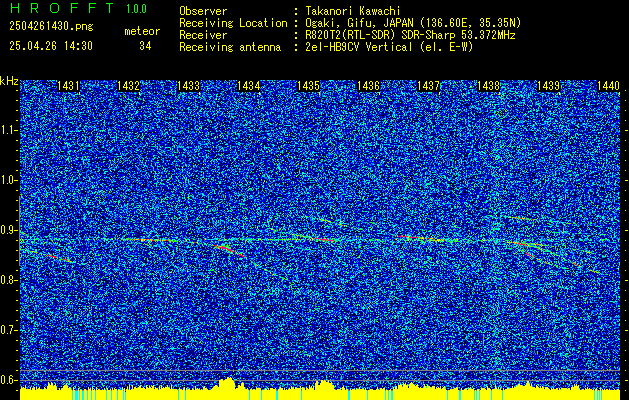Click the date 25.04.26 14:30

pyautogui.click(x=51, y=46)
